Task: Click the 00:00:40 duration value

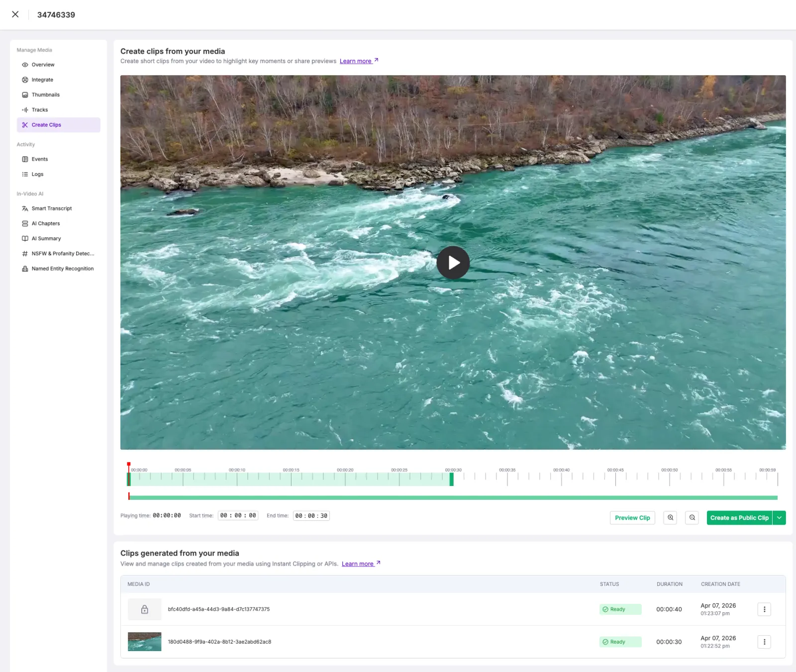Action: pos(669,609)
